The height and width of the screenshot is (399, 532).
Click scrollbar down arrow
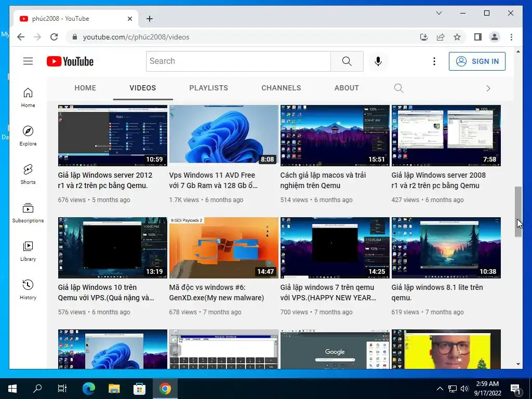coord(518,364)
